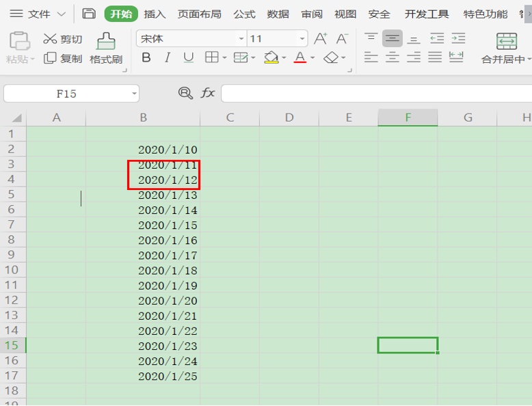Viewport: 532px width, 406px height.
Task: Click the table style icon
Action: 241,57
